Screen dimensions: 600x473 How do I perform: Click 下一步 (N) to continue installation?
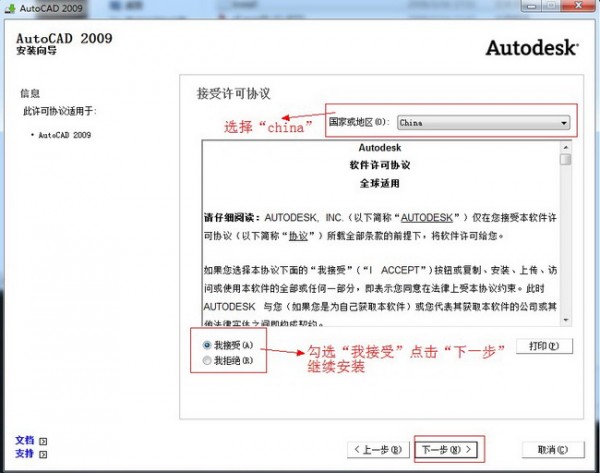pos(446,450)
